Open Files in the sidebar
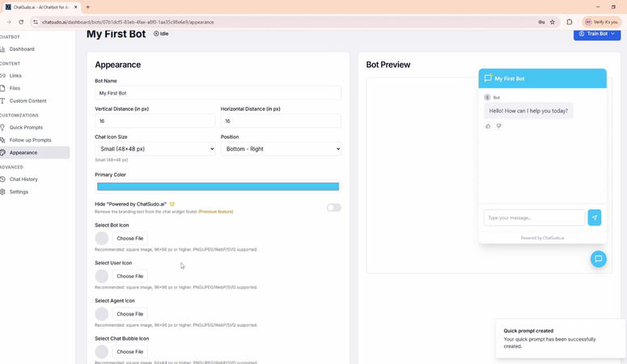 (15, 88)
